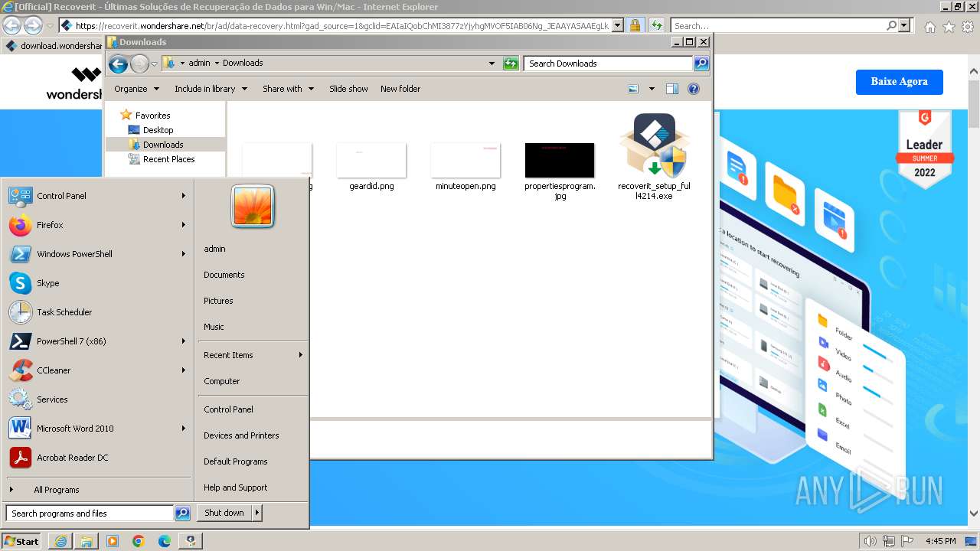Viewport: 980px width, 551px height.
Task: Expand CCleaner submenu arrow
Action: [184, 370]
